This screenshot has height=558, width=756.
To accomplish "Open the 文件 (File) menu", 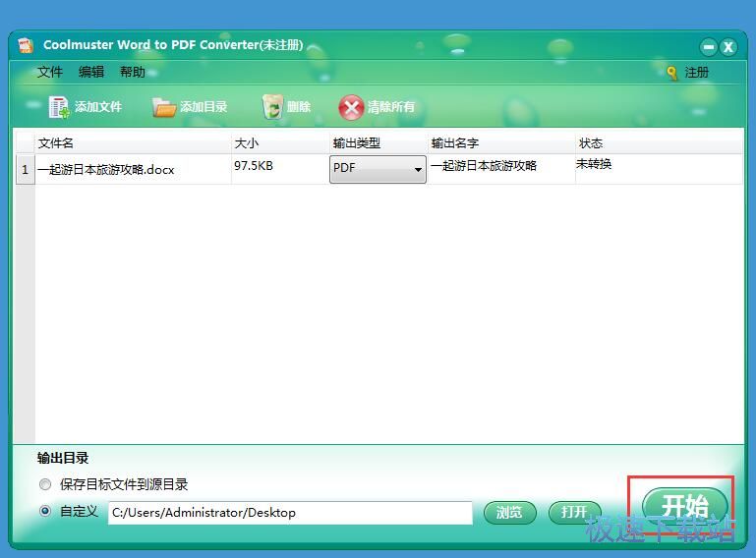I will (x=50, y=73).
